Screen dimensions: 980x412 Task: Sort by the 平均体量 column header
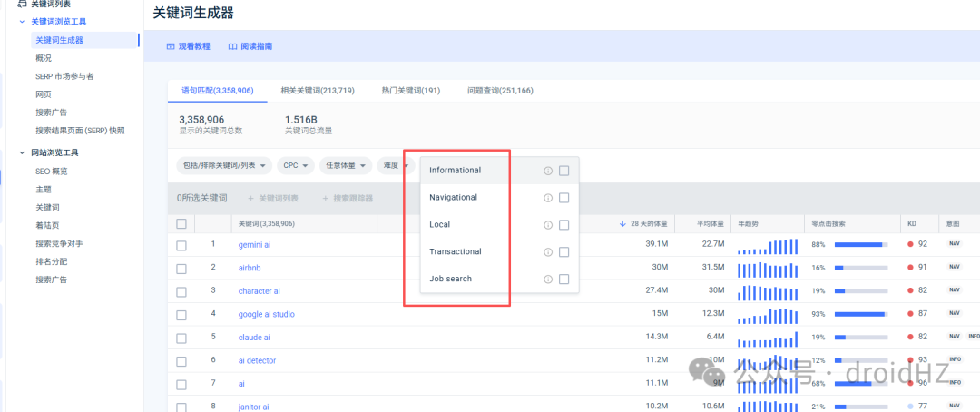(x=710, y=224)
